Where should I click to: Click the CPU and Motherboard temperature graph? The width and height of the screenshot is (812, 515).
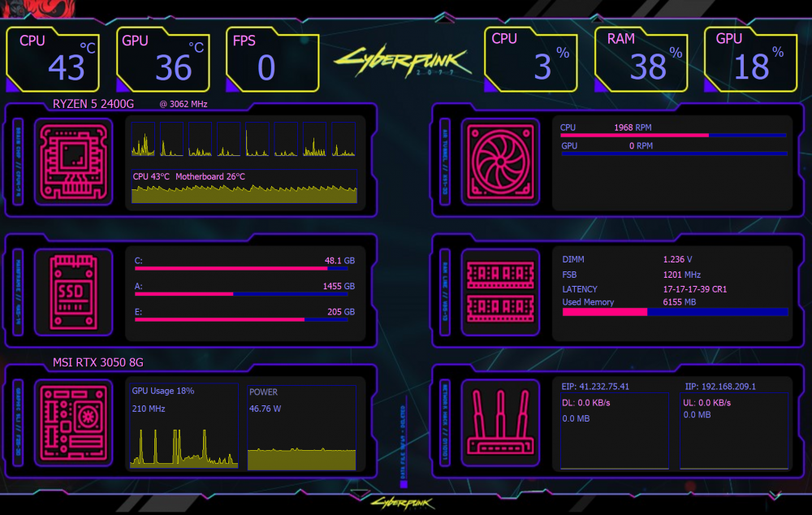coord(244,193)
